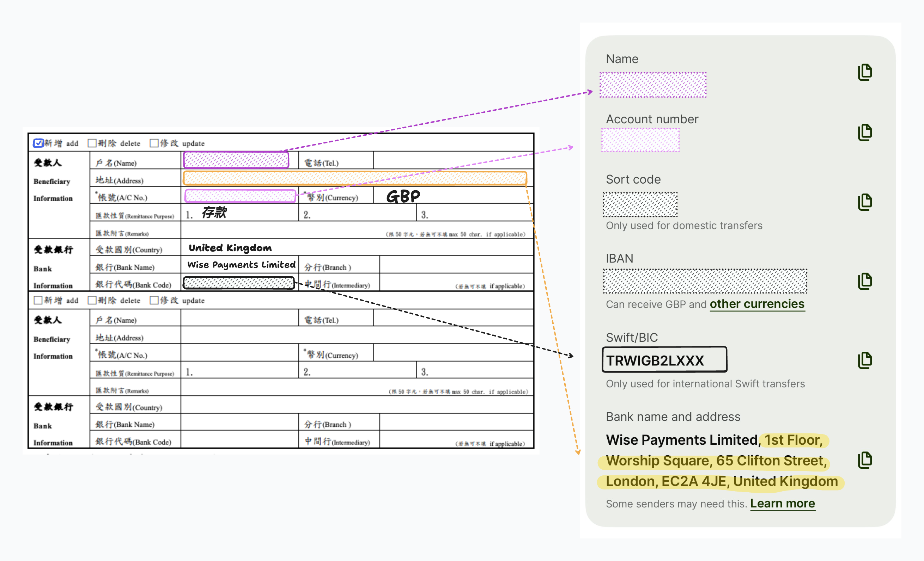Uncheck the checked 新增 add box in first form
This screenshot has height=561, width=924.
[x=38, y=143]
